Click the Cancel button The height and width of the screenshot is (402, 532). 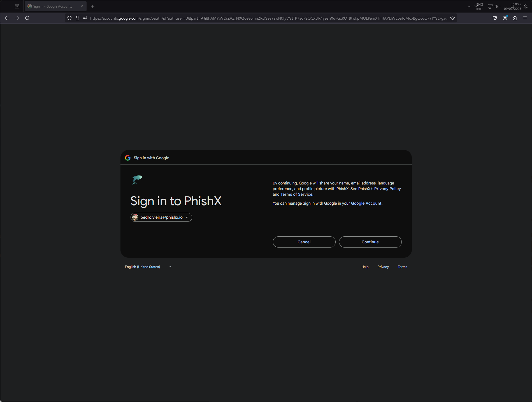[304, 242]
